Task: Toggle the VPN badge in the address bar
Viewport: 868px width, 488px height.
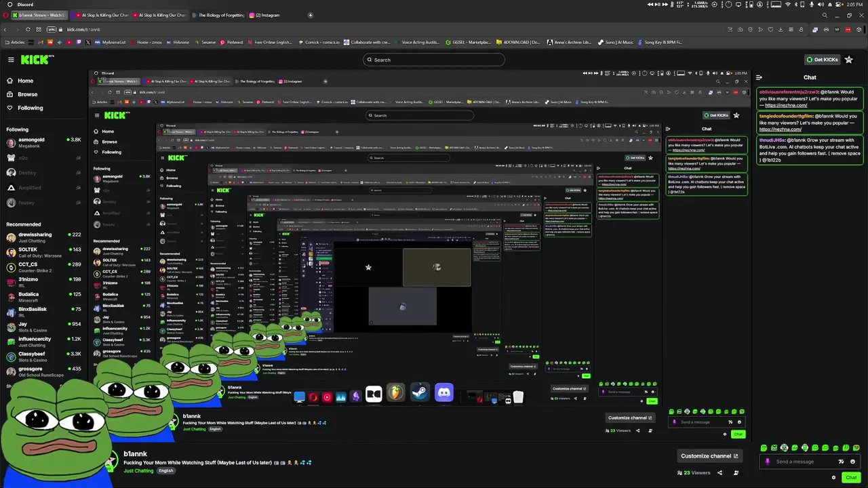Action: pos(52,30)
